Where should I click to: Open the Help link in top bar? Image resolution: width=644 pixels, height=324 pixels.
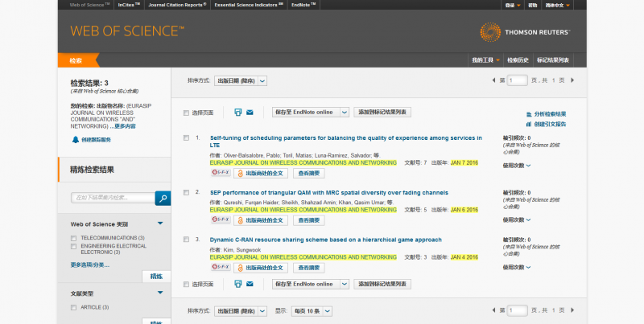[x=533, y=6]
